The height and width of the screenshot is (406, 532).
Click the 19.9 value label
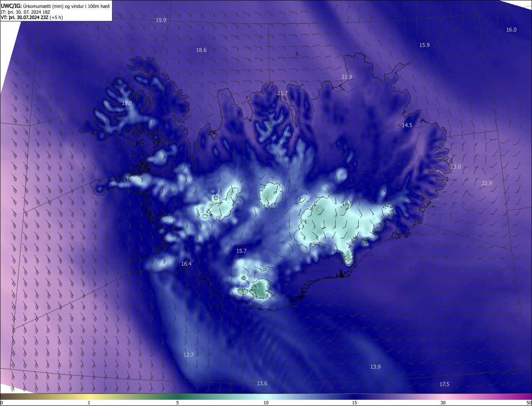pos(161,20)
